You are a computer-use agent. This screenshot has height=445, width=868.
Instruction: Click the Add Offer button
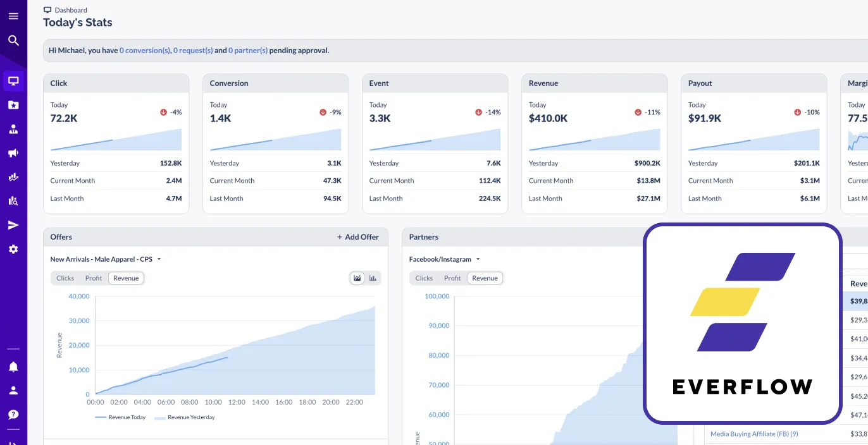coord(358,237)
